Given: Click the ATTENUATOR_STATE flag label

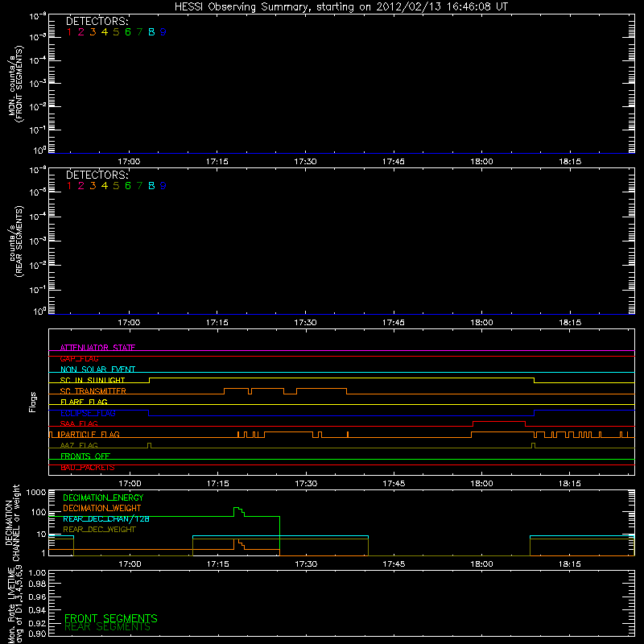Looking at the screenshot, I should click(x=97, y=348).
